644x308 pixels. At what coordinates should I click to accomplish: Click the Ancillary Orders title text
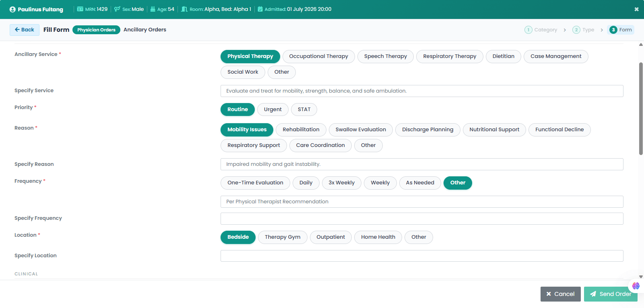click(145, 30)
